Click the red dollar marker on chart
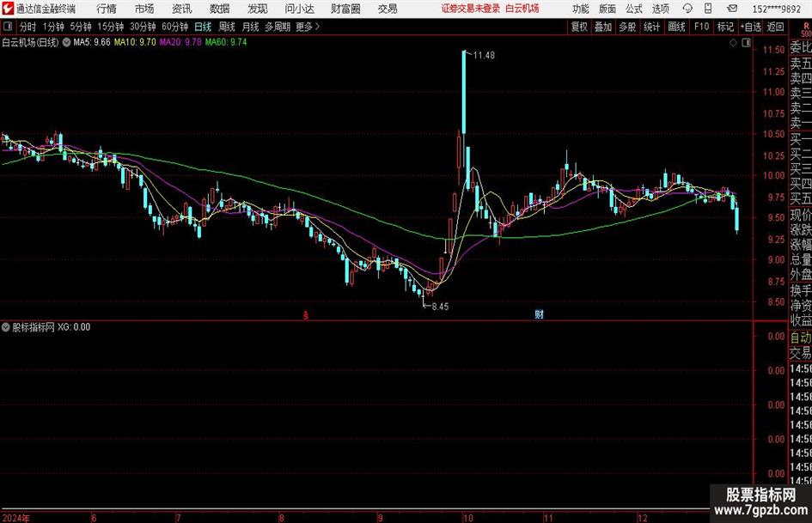 (x=306, y=315)
